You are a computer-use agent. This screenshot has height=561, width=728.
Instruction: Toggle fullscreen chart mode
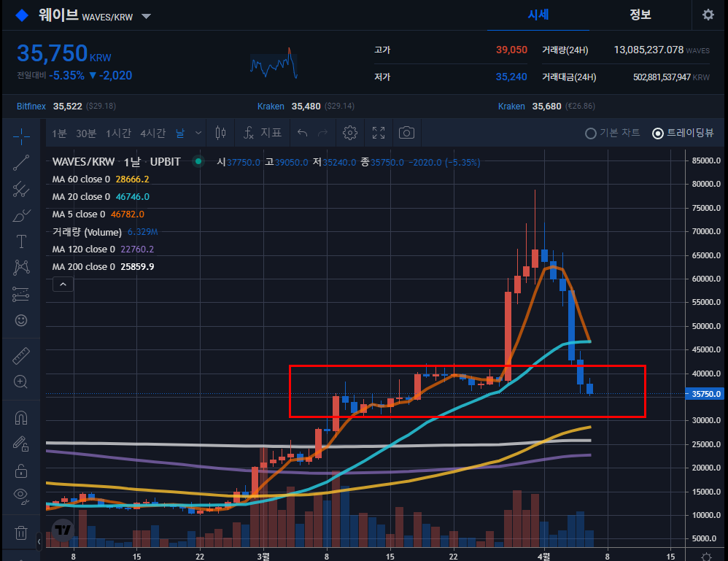point(379,134)
